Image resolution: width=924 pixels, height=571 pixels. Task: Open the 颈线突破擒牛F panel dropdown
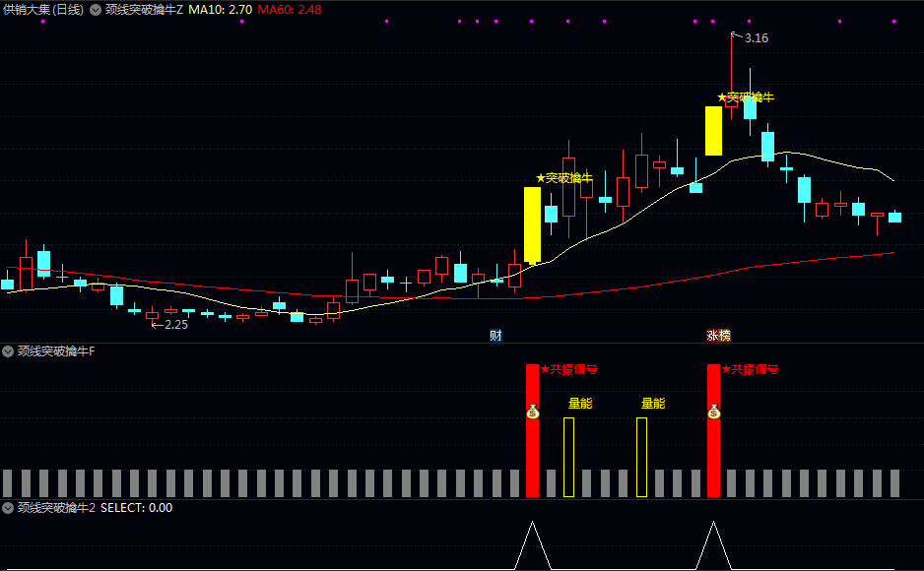8,351
